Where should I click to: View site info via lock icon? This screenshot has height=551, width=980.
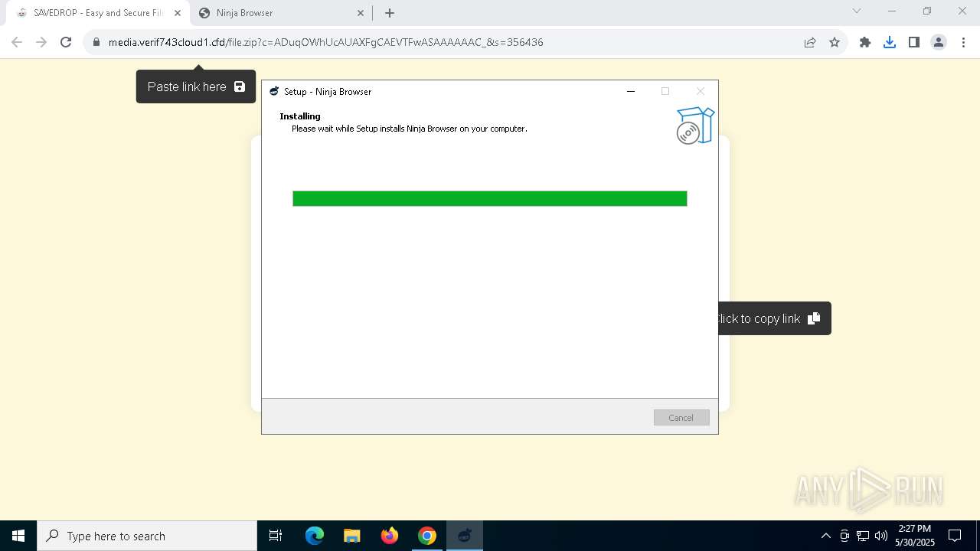tap(96, 42)
